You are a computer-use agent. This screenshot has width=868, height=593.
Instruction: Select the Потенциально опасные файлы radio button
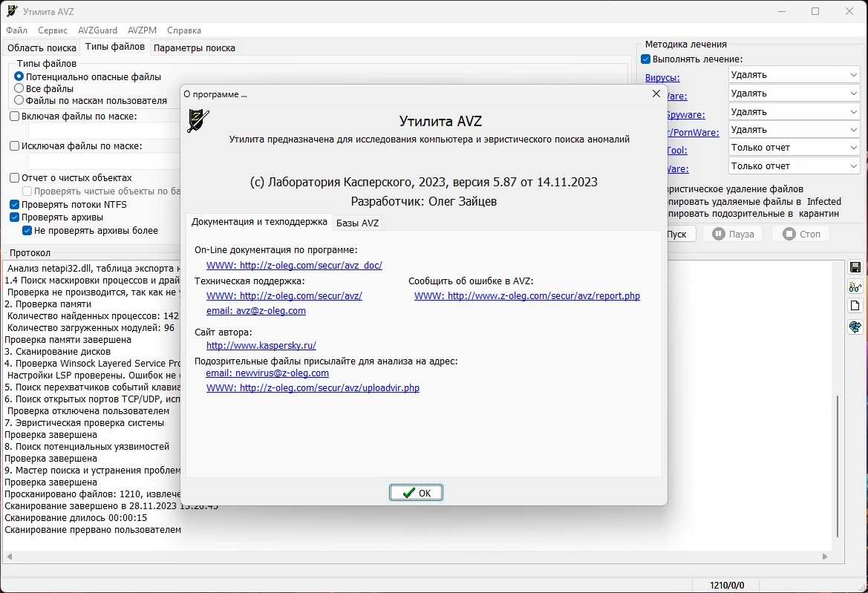tap(19, 76)
